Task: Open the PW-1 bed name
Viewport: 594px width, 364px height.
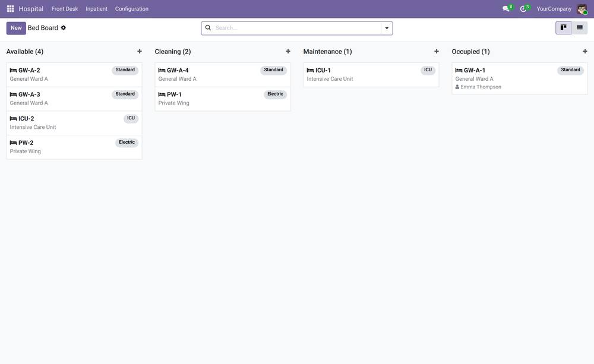Action: [174, 94]
